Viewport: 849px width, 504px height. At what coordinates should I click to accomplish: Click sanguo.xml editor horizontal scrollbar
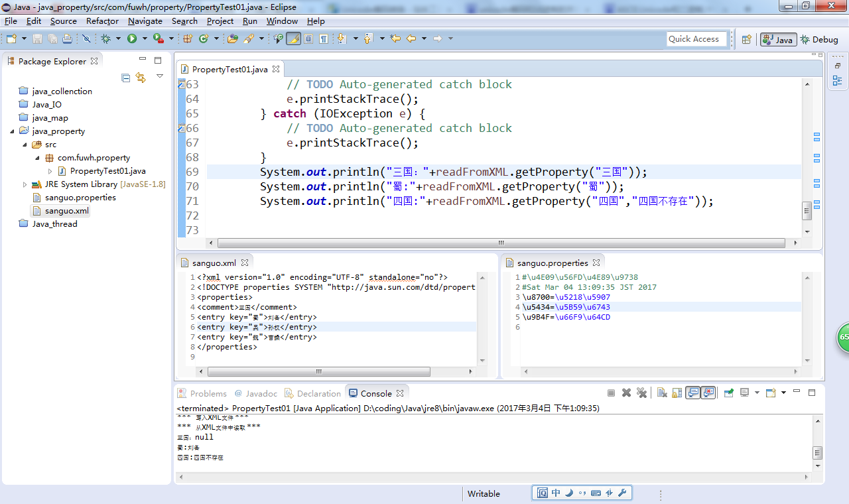[319, 371]
